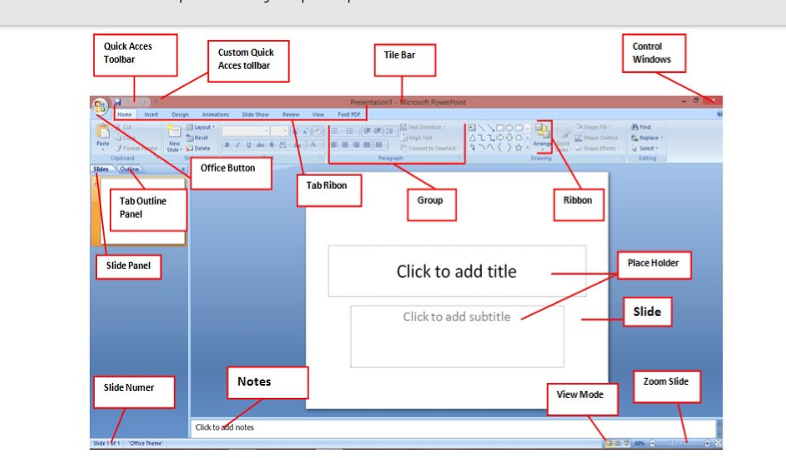Open the Shape Fill dropdown
The height and width of the screenshot is (458, 786).
593,127
